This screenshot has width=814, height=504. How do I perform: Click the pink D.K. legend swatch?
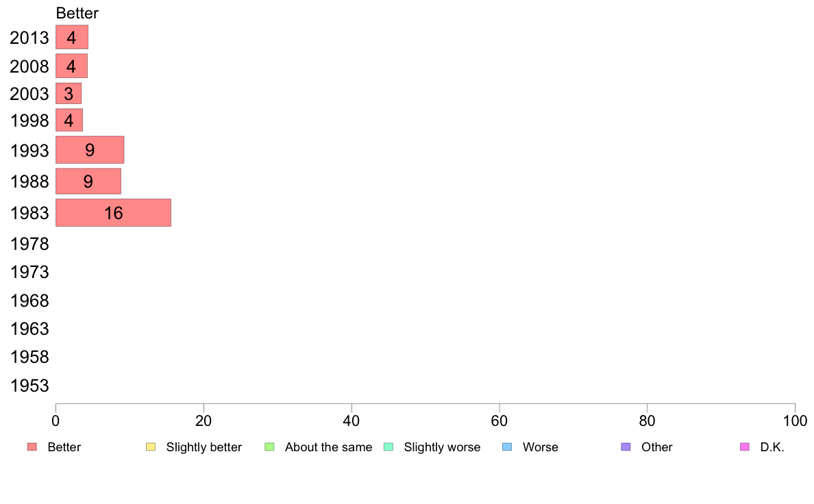coord(745,447)
